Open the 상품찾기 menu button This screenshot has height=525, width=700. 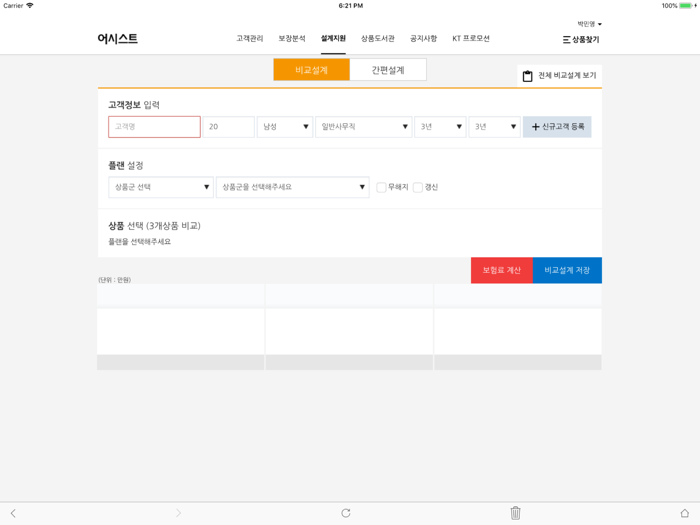pyautogui.click(x=581, y=40)
